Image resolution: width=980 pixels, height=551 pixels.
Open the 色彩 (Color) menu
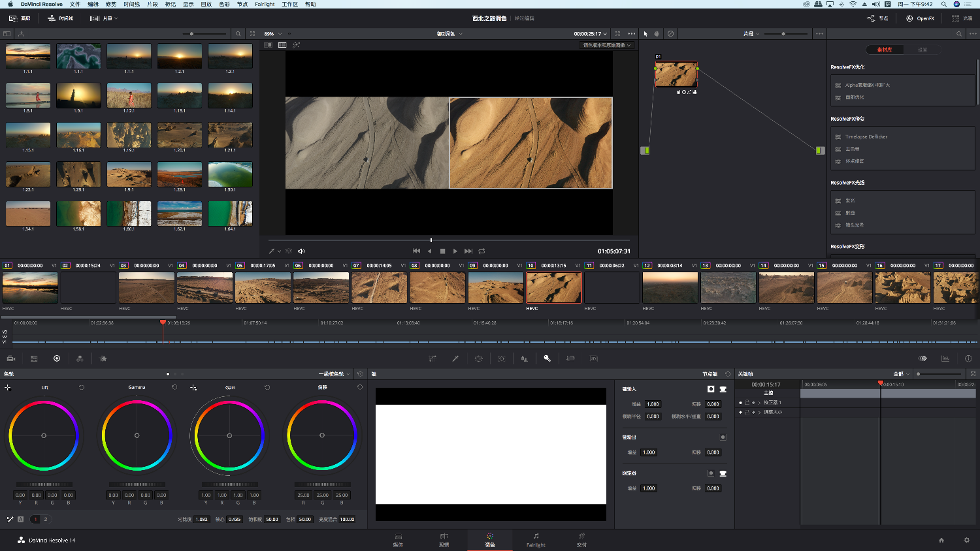pyautogui.click(x=224, y=4)
